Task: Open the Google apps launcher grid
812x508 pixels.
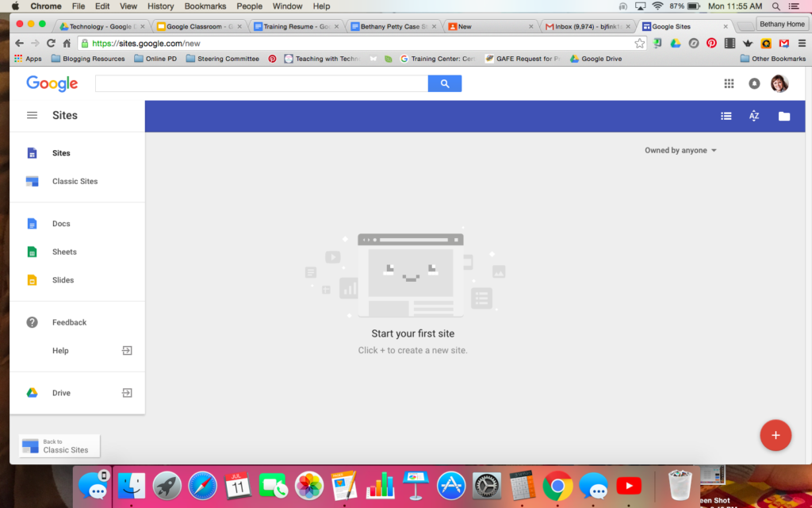Action: [x=728, y=83]
